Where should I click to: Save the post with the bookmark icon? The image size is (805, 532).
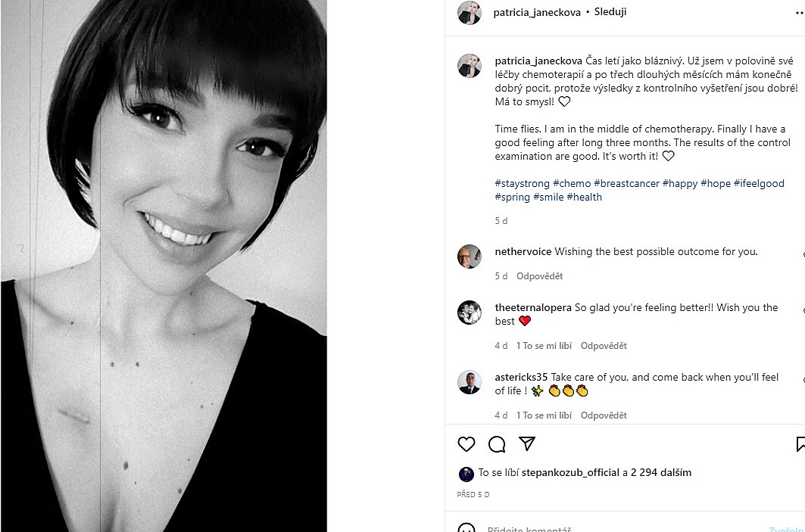point(800,443)
